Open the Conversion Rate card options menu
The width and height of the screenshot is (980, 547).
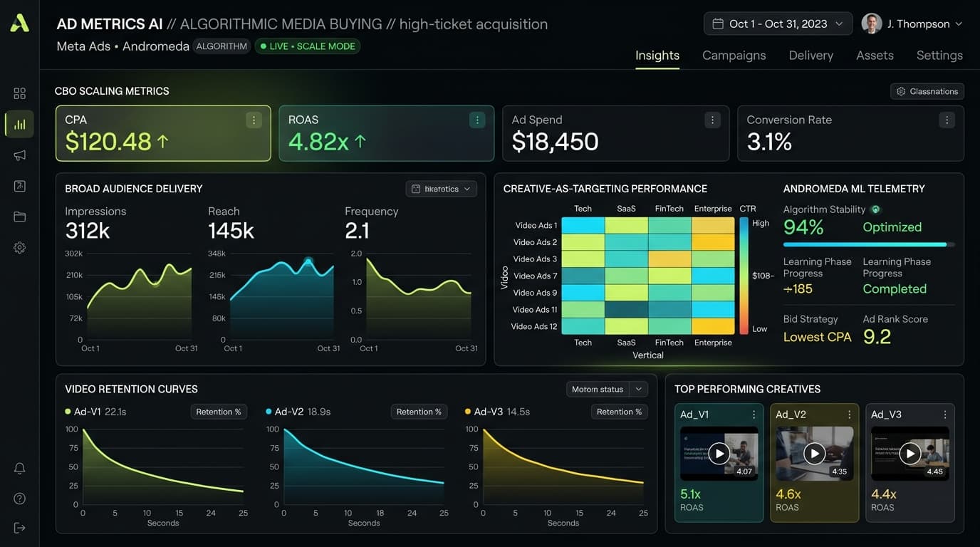pos(947,120)
